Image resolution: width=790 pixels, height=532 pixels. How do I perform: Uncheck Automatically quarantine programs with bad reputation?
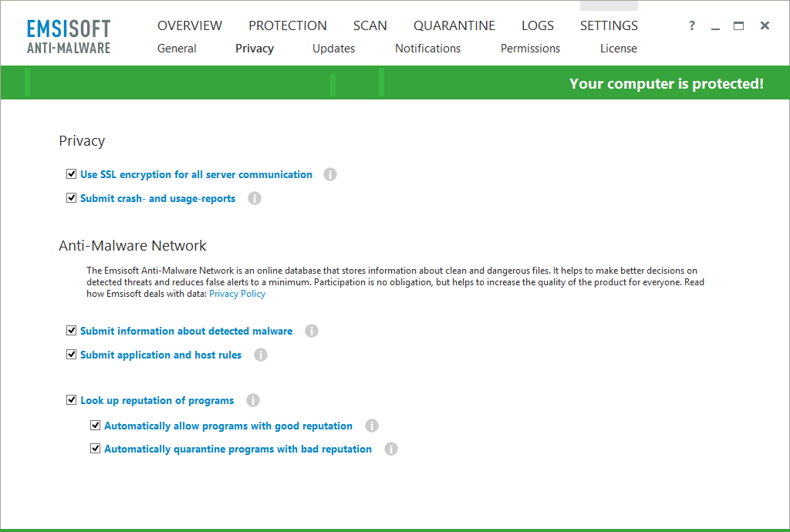click(x=95, y=448)
